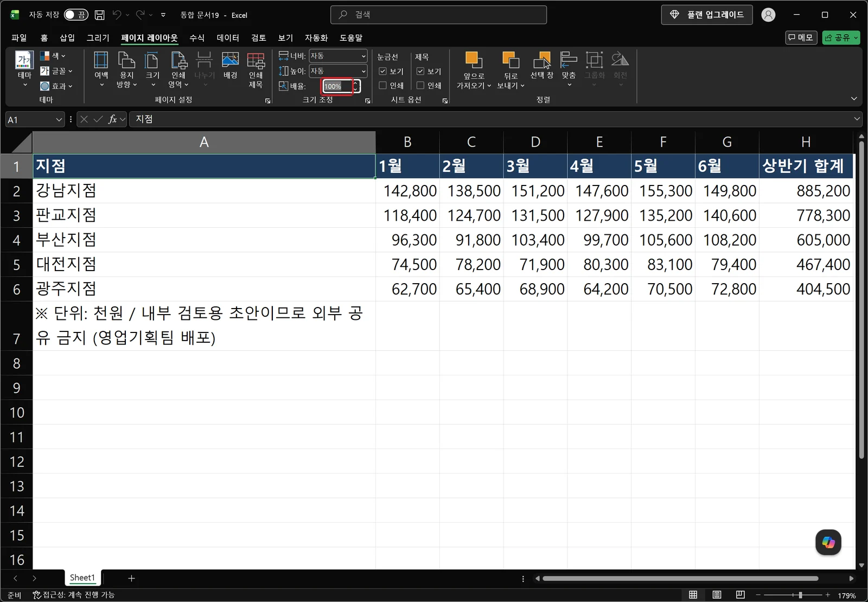Open the account profile icon
This screenshot has height=602, width=868.
click(768, 15)
